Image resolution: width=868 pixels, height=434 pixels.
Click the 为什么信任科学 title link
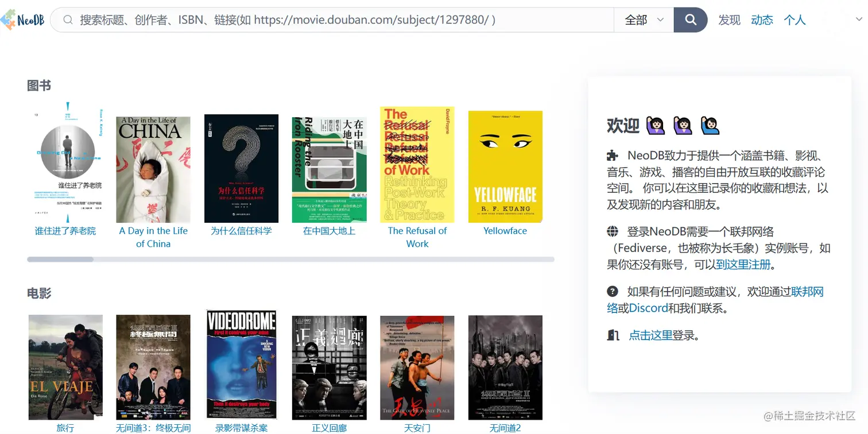(241, 231)
